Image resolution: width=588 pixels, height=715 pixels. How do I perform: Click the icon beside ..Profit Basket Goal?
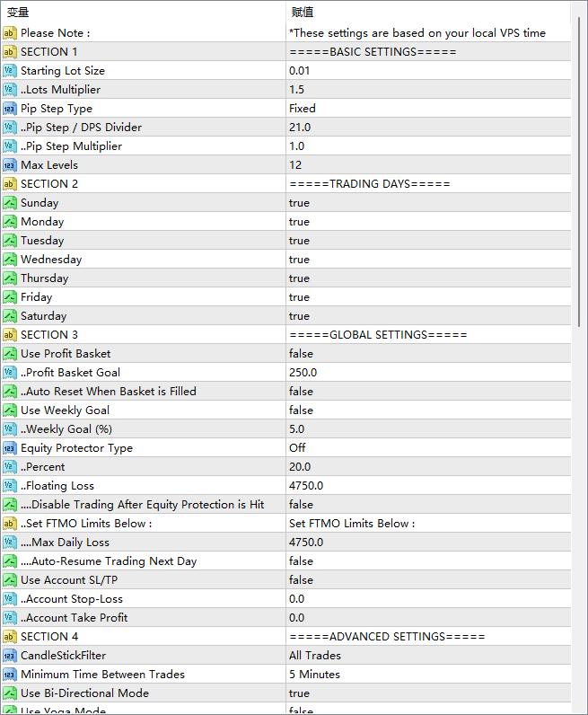[10, 373]
